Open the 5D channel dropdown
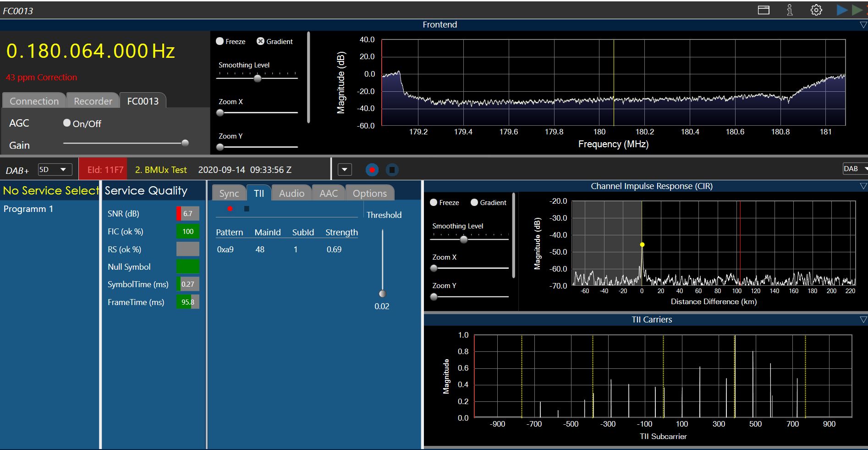 (55, 170)
